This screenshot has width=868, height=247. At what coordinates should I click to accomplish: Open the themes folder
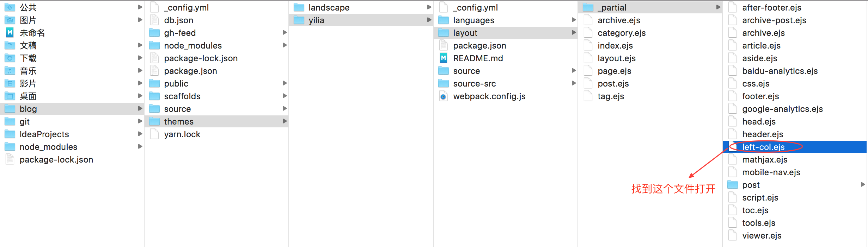[x=179, y=121]
